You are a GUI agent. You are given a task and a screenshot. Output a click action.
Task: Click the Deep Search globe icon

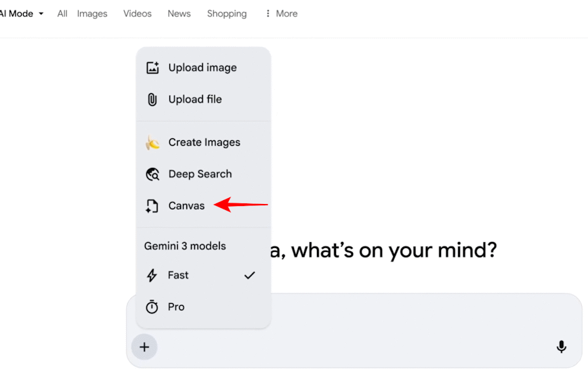[152, 175]
